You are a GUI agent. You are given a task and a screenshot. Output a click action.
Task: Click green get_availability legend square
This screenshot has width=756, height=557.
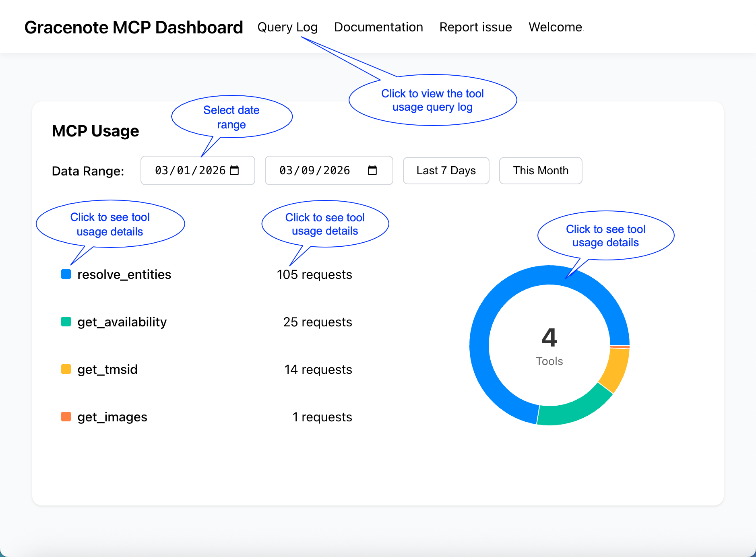[66, 322]
